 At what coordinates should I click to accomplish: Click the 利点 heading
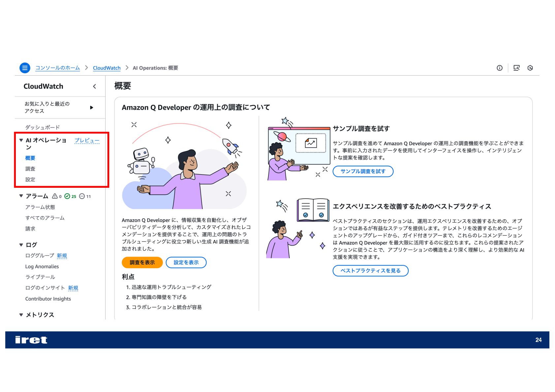pos(128,277)
